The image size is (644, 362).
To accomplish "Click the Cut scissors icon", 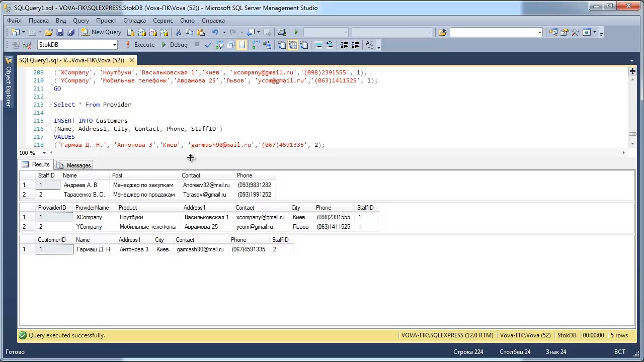I will 178,32.
